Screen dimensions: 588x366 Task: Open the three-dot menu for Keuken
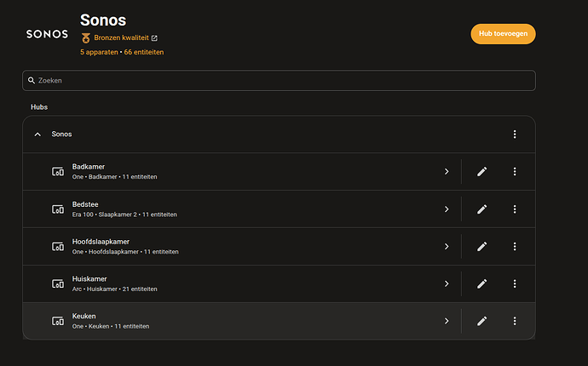tap(515, 321)
